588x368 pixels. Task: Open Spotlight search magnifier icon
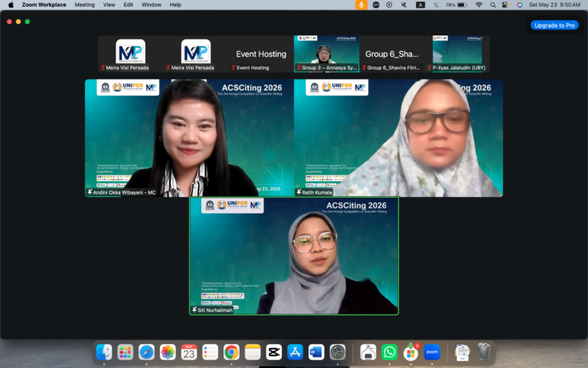pos(493,5)
